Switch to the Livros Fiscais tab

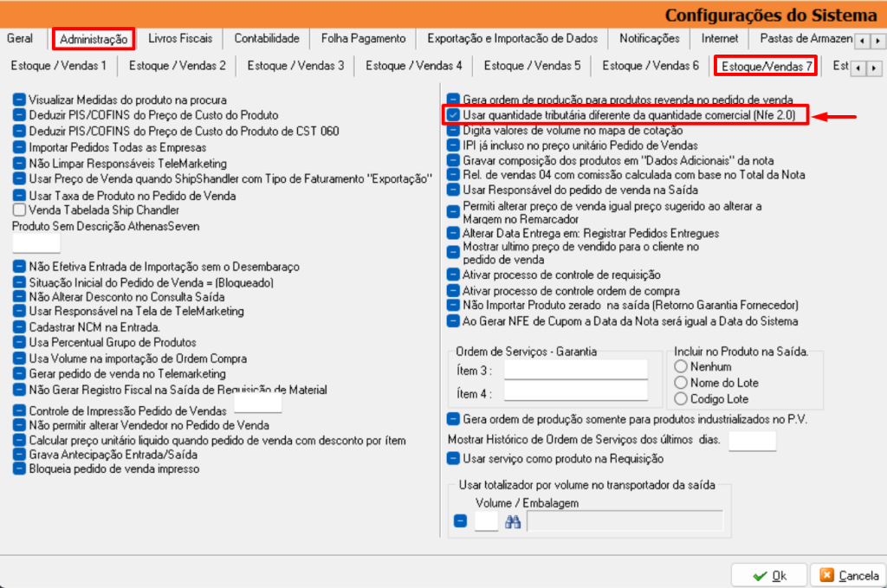pyautogui.click(x=180, y=38)
